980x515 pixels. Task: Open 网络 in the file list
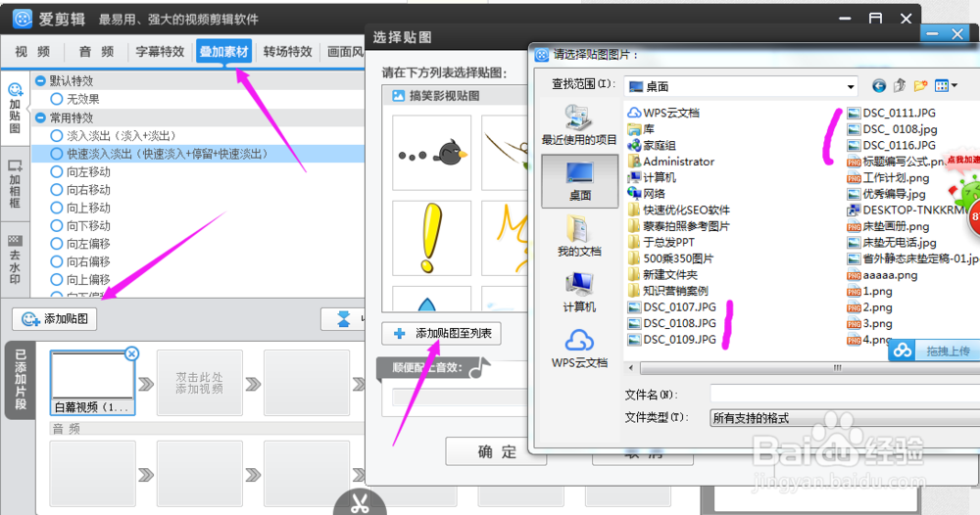pyautogui.click(x=647, y=194)
